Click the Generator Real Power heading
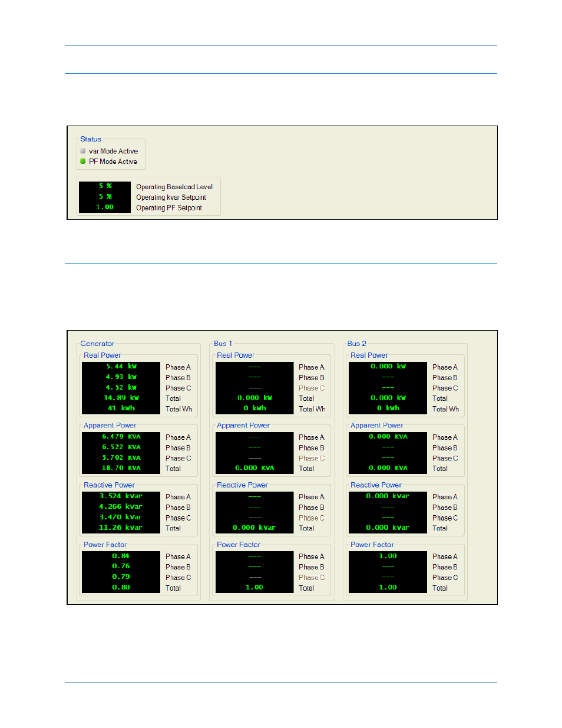Image resolution: width=562 pixels, height=728 pixels. point(103,355)
